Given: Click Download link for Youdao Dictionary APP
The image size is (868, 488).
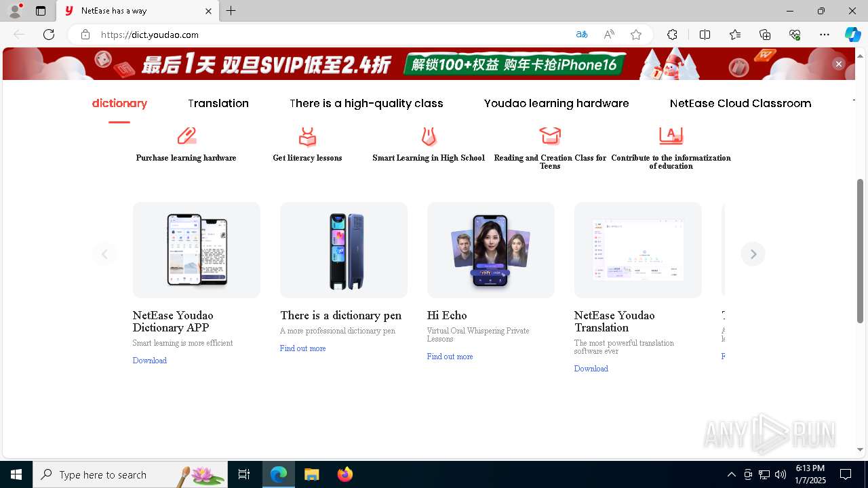Looking at the screenshot, I should [150, 361].
